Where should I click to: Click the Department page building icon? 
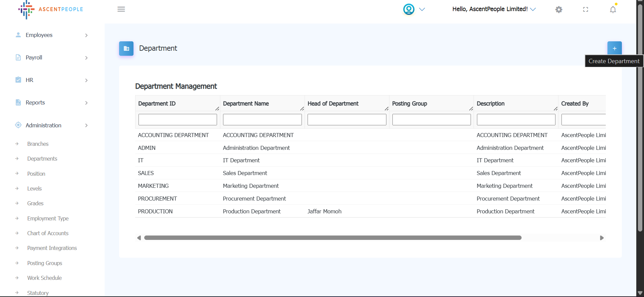(126, 48)
